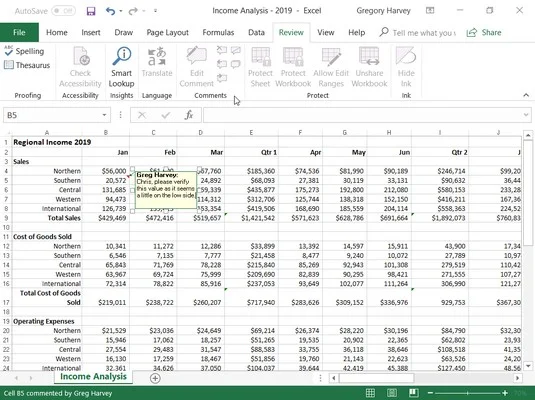
Task: Open the Formulas ribbon tab
Action: coord(218,32)
